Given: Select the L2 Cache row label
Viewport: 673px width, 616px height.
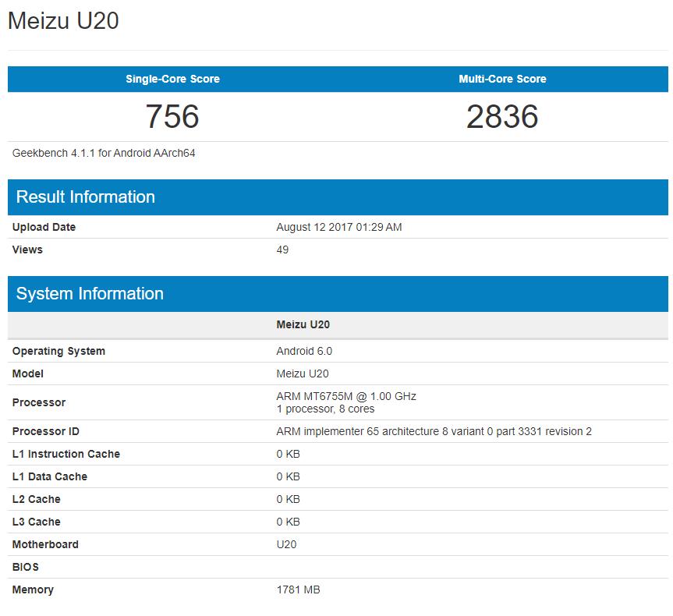Looking at the screenshot, I should point(37,499).
